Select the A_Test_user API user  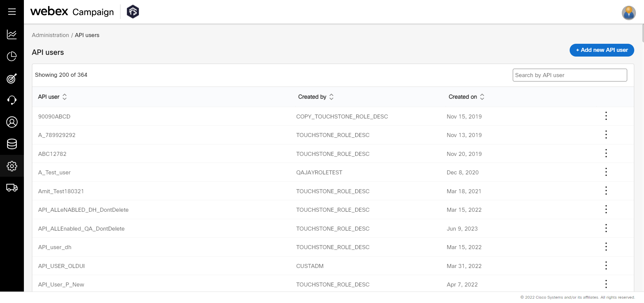[x=54, y=172]
